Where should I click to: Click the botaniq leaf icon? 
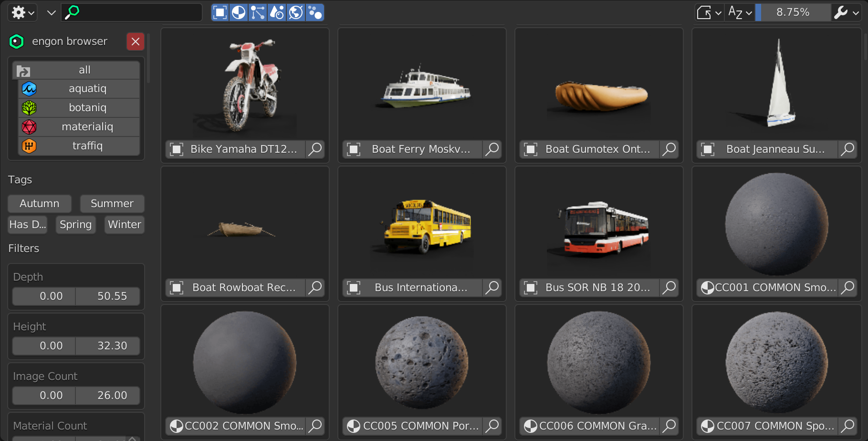point(29,108)
